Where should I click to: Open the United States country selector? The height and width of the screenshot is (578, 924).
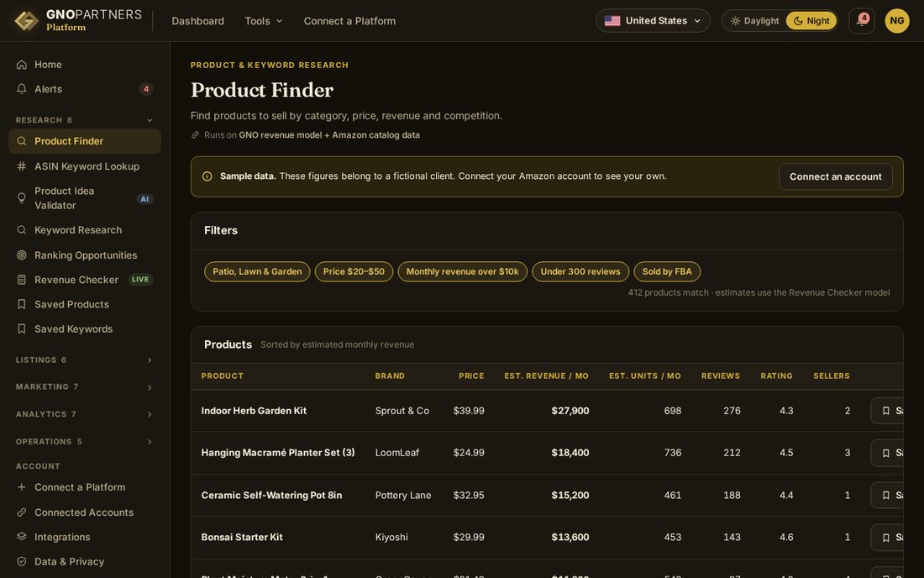pyautogui.click(x=653, y=21)
